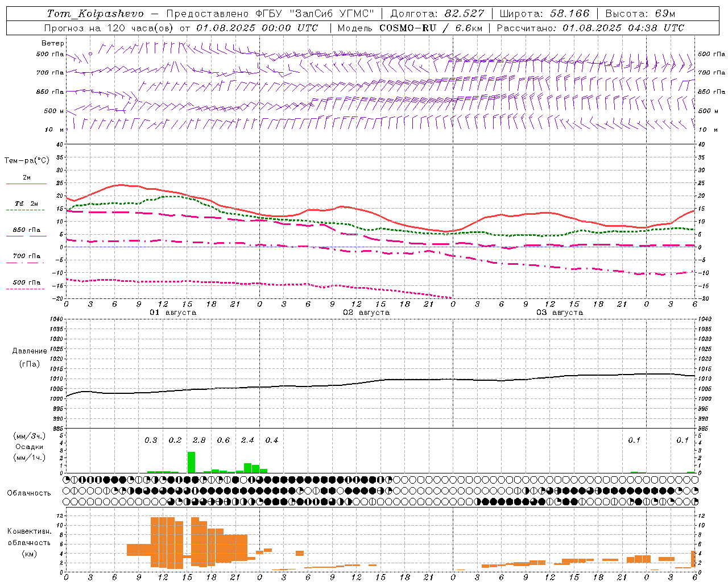Click the 0.2 precipitation value
The width and height of the screenshot is (728, 582).
point(175,440)
